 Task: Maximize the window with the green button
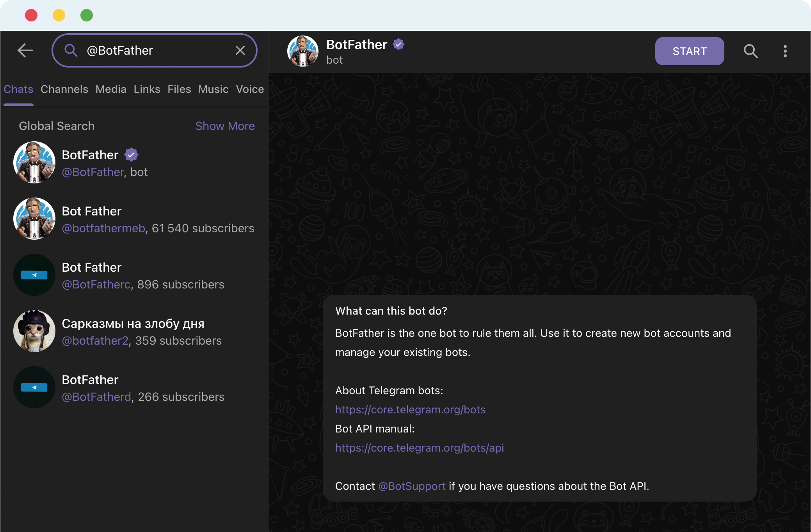tap(87, 15)
